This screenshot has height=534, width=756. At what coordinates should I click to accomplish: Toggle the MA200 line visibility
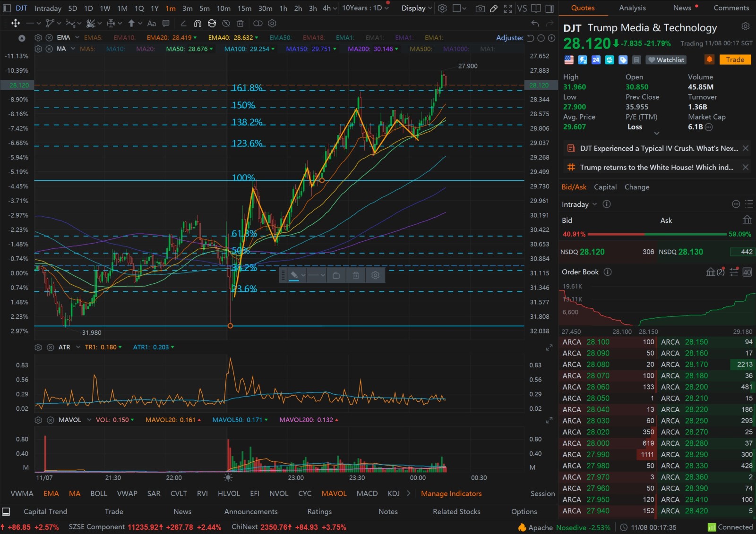point(373,49)
